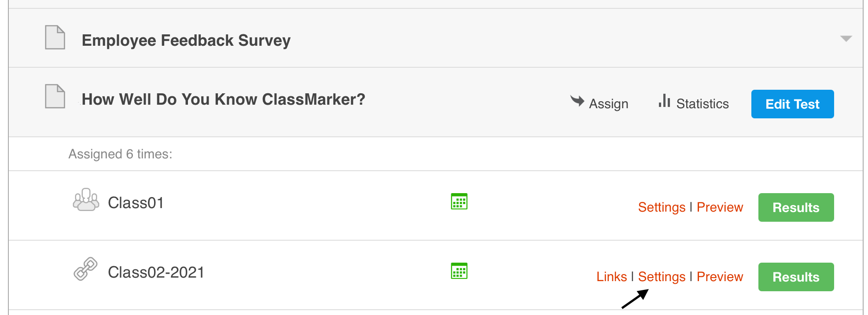This screenshot has height=315, width=868.
Task: View Results for Class01
Action: click(796, 207)
